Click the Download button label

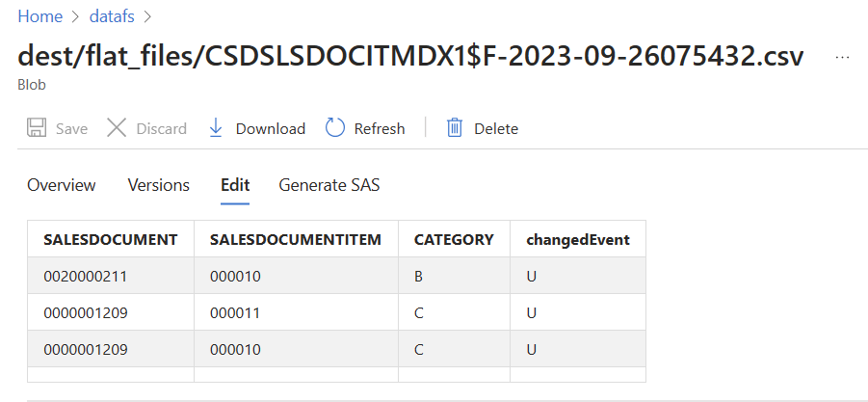pos(270,128)
